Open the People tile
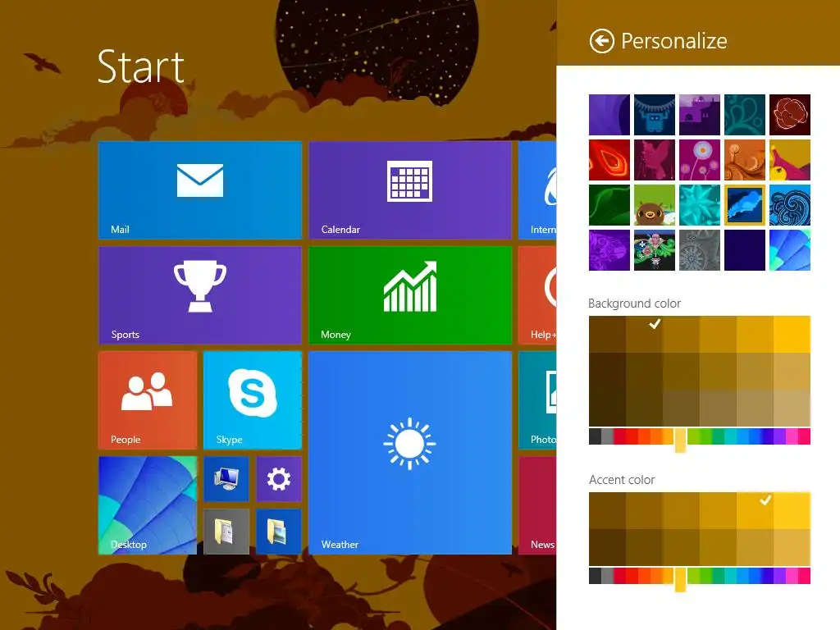Image resolution: width=840 pixels, height=630 pixels. [148, 399]
